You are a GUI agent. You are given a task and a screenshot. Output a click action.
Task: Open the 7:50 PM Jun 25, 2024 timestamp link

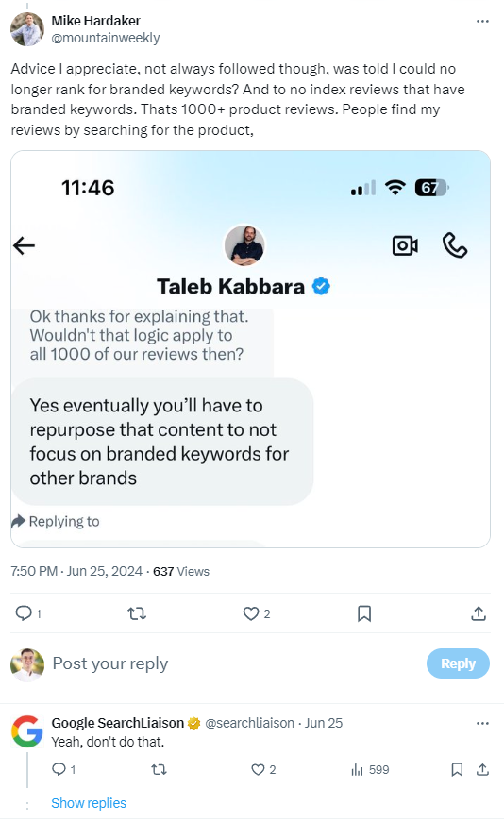pyautogui.click(x=76, y=571)
